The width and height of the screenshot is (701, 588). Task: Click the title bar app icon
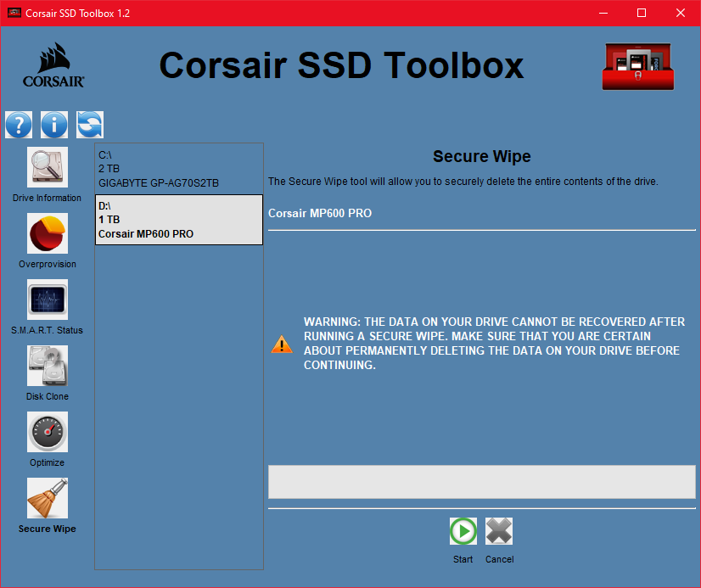tap(14, 13)
